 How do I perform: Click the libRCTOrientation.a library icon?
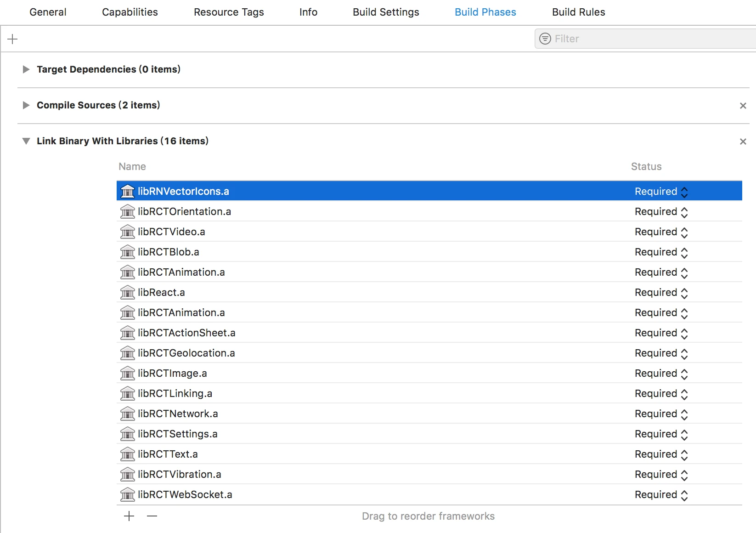point(127,211)
